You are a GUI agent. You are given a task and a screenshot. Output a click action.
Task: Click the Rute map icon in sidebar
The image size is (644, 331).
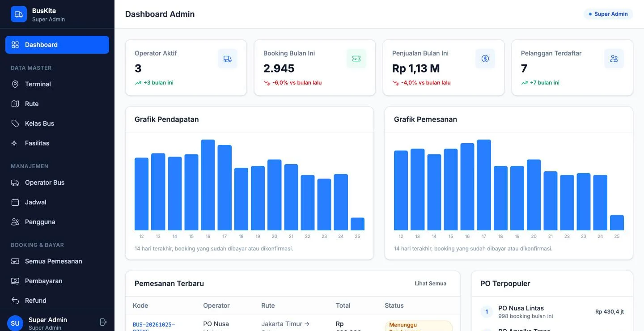(x=15, y=104)
